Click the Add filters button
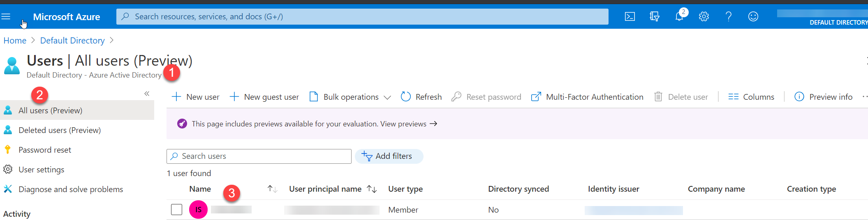The image size is (868, 220). 389,156
